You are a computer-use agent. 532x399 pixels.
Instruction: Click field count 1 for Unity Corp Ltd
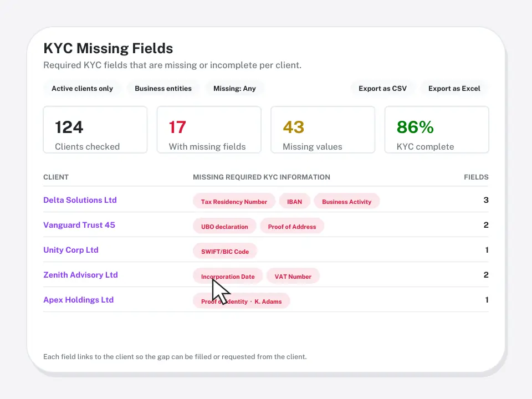(x=487, y=250)
